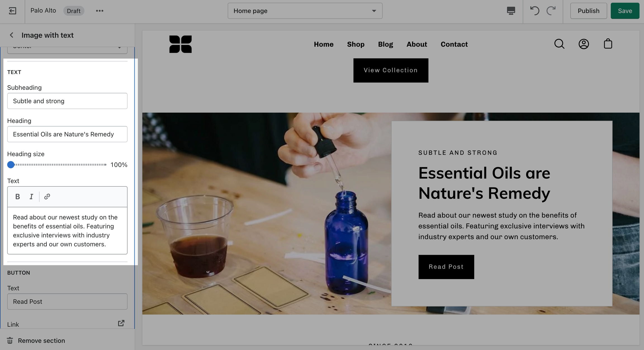Click the undo arrow
The height and width of the screenshot is (350, 644).
534,11
